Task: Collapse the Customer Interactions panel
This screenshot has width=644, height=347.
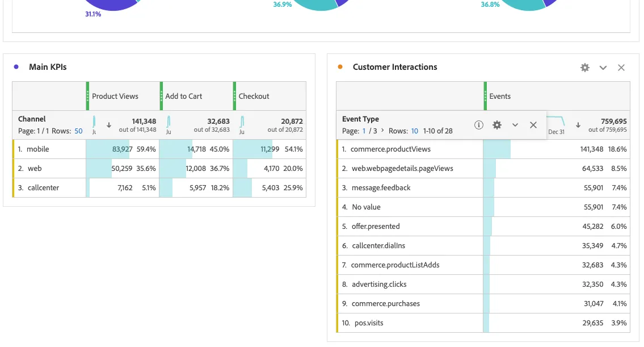Action: (603, 68)
